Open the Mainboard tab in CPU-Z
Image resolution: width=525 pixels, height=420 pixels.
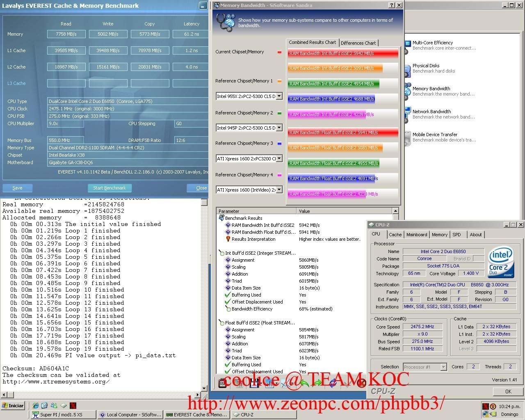417,235
